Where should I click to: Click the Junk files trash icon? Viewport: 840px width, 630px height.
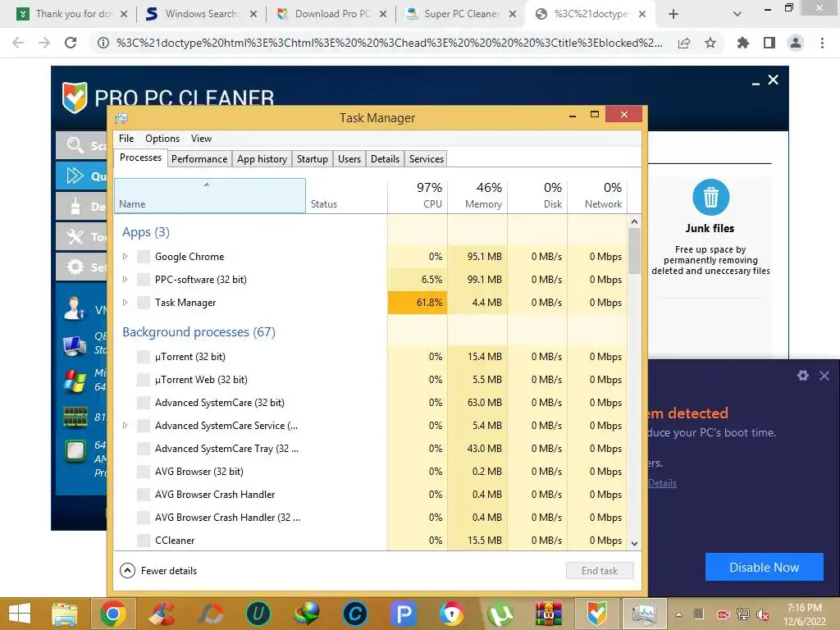tap(710, 197)
